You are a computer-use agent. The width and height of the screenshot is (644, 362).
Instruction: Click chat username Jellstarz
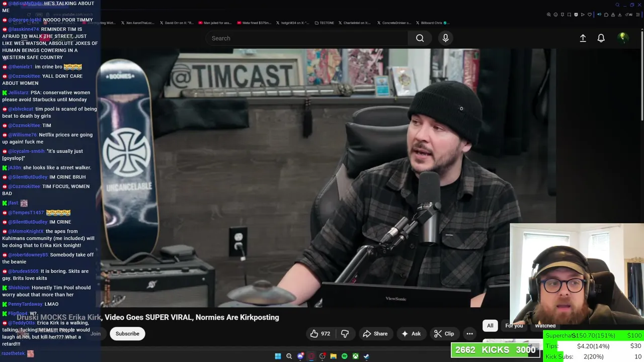(x=18, y=93)
